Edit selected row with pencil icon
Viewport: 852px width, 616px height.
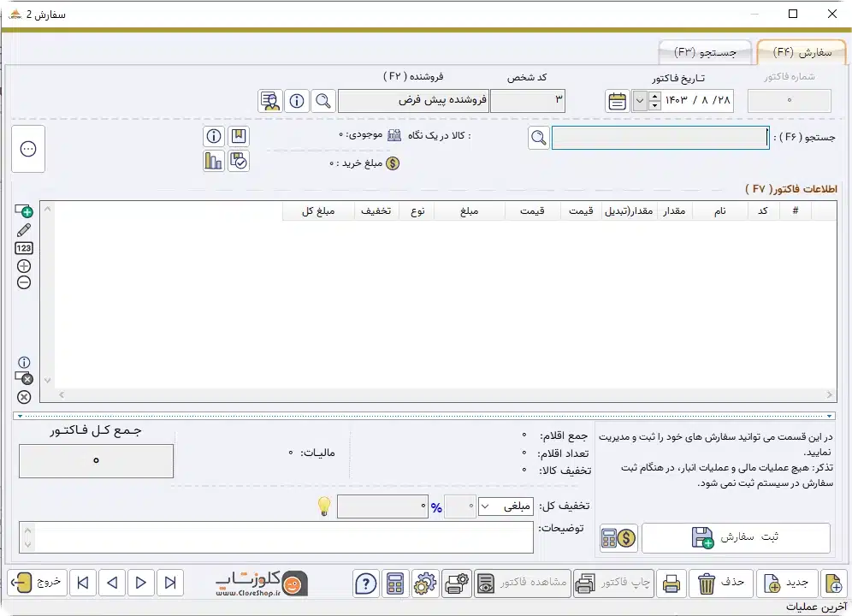pyautogui.click(x=24, y=230)
